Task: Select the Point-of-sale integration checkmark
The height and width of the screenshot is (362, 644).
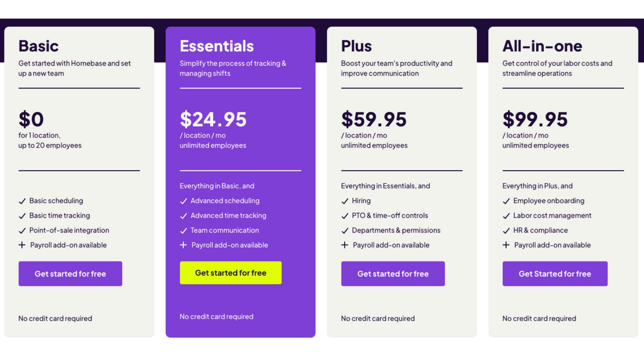Action: (22, 231)
